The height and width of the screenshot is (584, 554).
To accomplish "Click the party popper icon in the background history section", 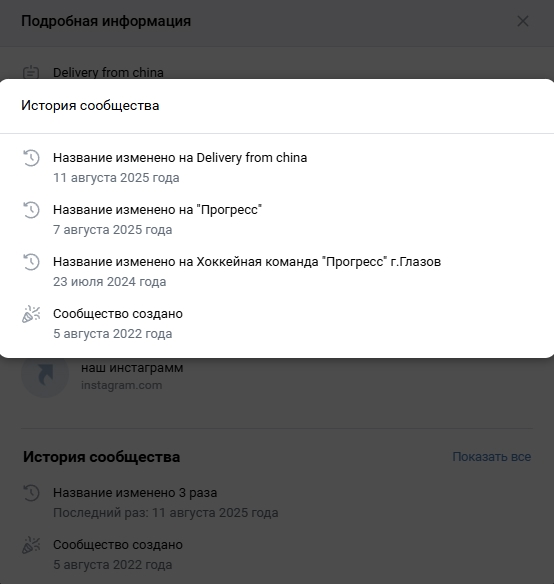I will [x=31, y=545].
